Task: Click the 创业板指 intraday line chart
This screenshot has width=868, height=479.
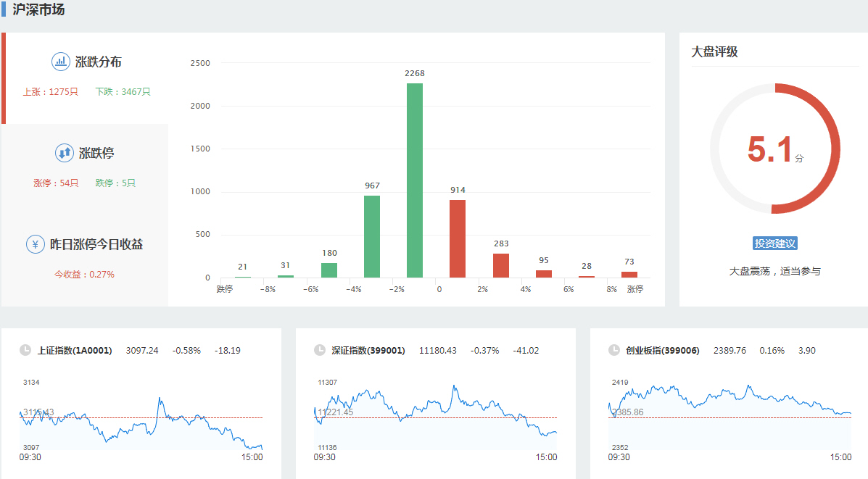Action: pyautogui.click(x=729, y=417)
